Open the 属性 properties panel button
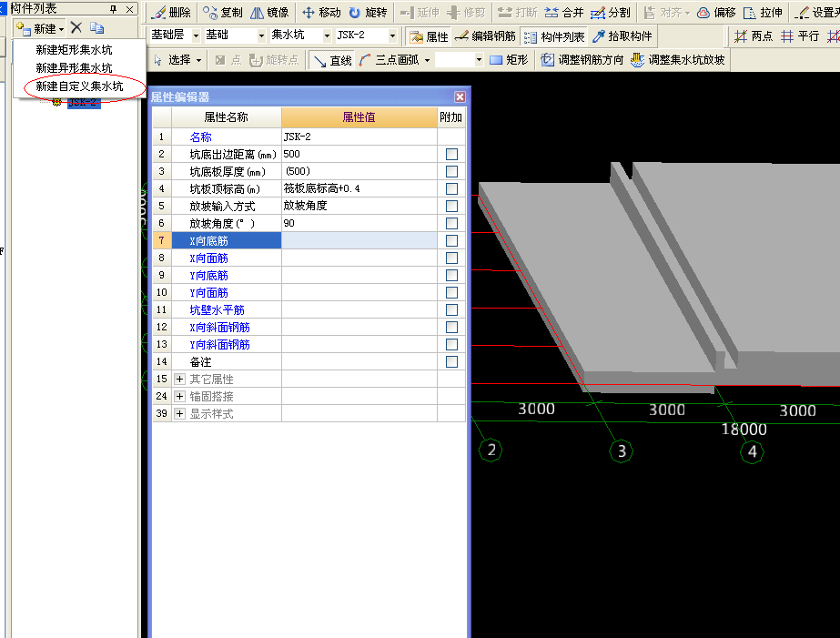 point(428,36)
